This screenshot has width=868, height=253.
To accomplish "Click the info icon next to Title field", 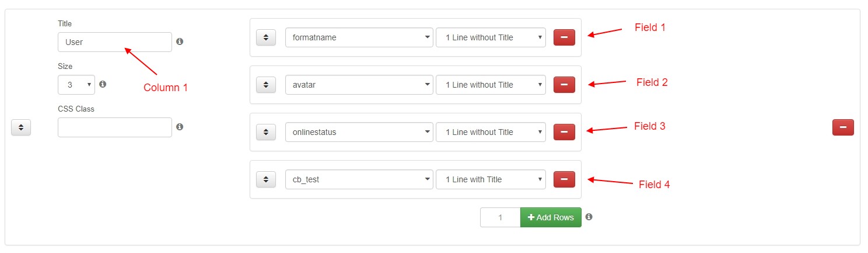I will coord(180,41).
